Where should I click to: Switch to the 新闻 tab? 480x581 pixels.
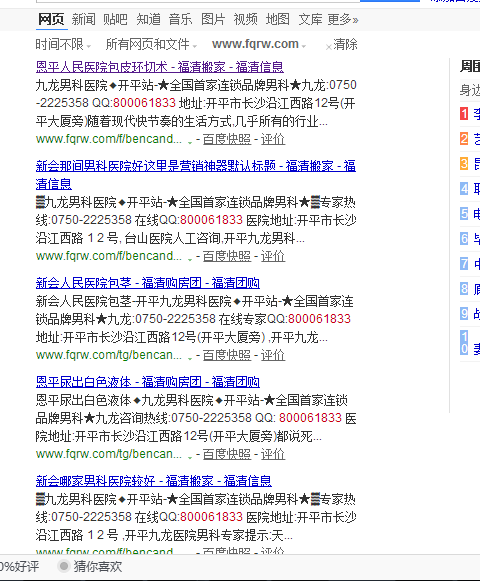pyautogui.click(x=84, y=19)
